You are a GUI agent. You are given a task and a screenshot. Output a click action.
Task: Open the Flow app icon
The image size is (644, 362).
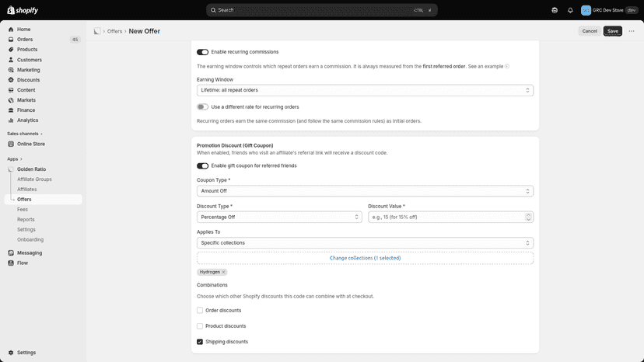[11, 263]
